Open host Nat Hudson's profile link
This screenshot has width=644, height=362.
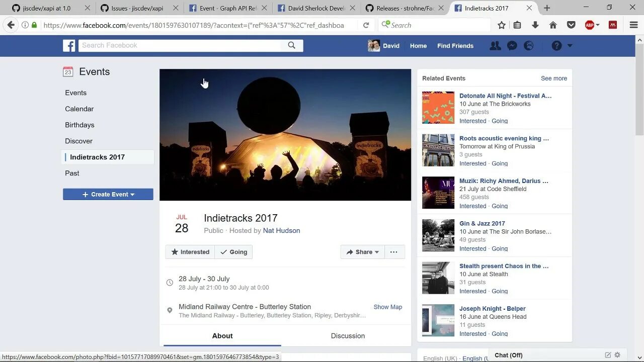(x=281, y=230)
